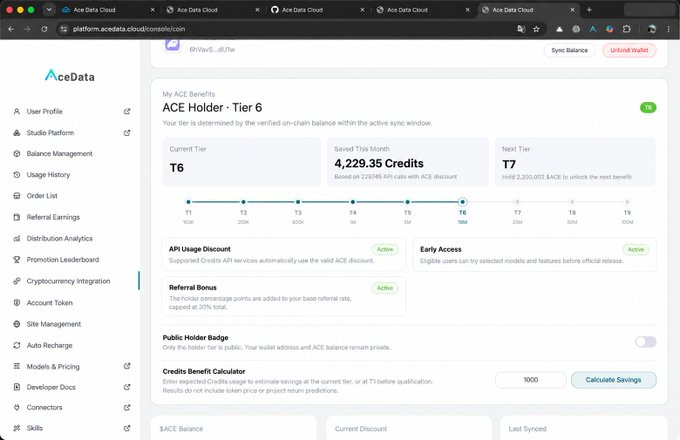Click the wallet address 6hVavS...dU1w
The height and width of the screenshot is (440, 680).
point(212,50)
